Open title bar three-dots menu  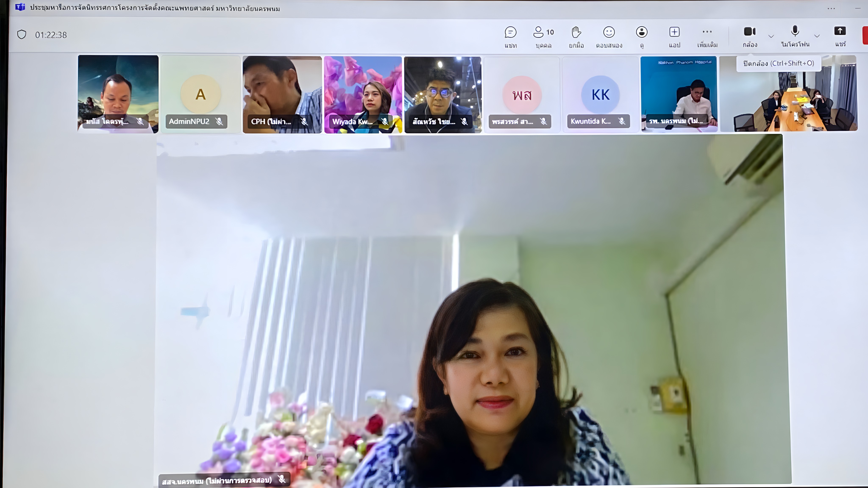pyautogui.click(x=831, y=8)
